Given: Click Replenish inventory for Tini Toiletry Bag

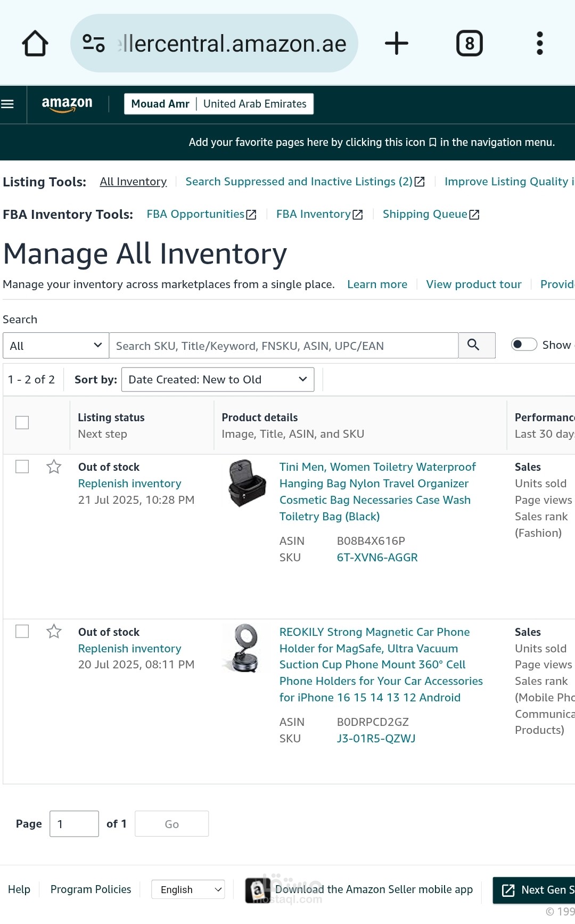Looking at the screenshot, I should click(x=129, y=484).
